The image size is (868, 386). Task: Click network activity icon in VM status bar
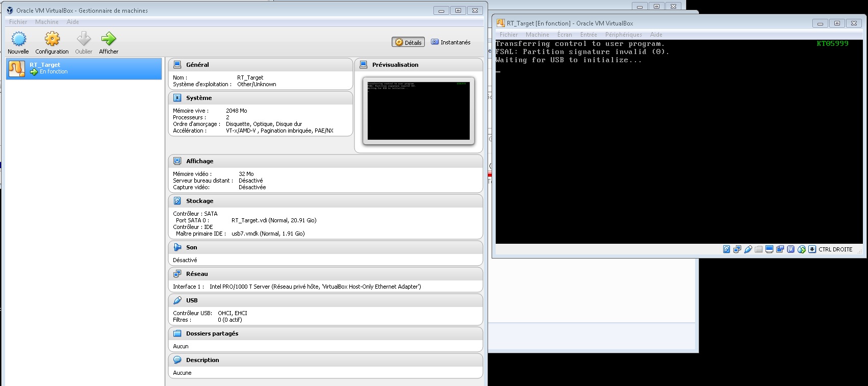[737, 249]
